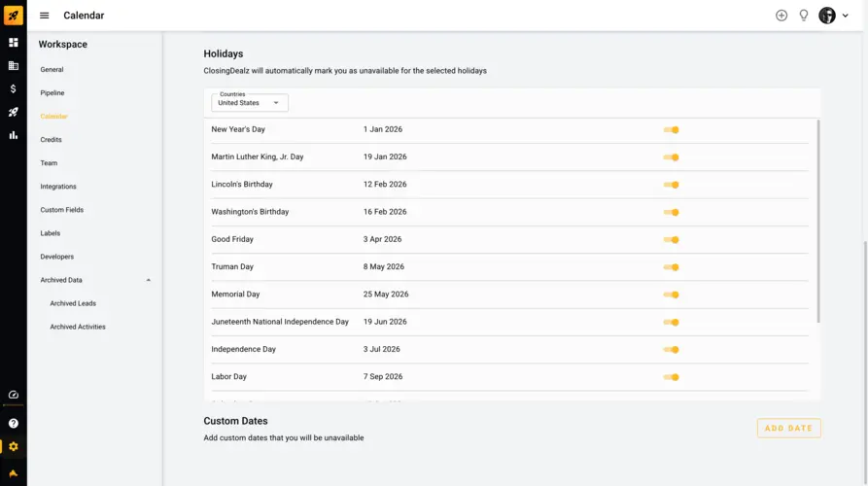Image resolution: width=868 pixels, height=486 pixels.
Task: Click the lightbulb ideas icon
Action: pos(803,16)
